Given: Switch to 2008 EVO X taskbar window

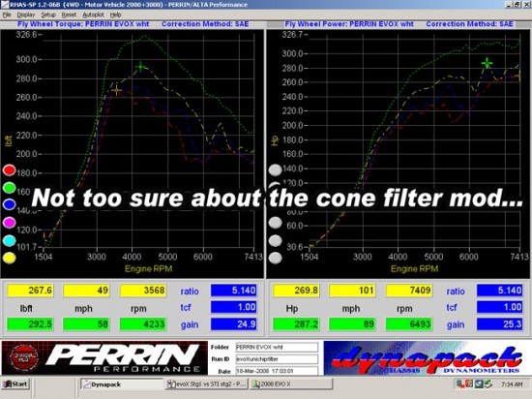Looking at the screenshot, I should coord(291,384).
